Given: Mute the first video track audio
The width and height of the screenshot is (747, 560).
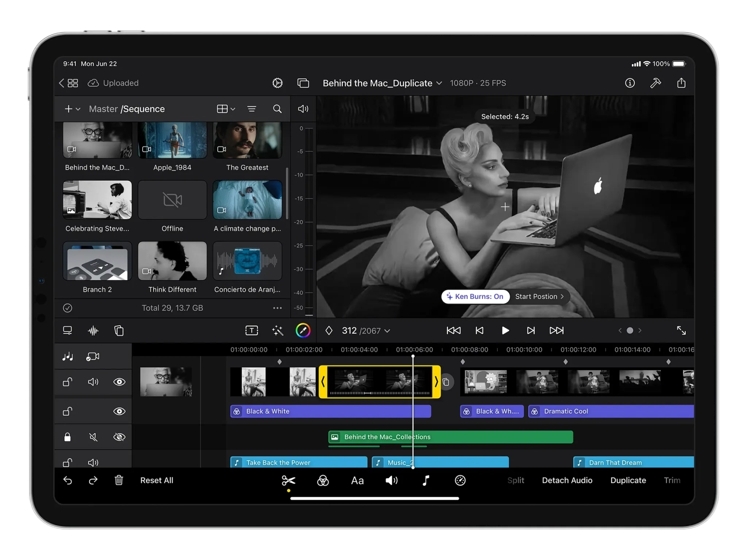Looking at the screenshot, I should click(x=93, y=382).
